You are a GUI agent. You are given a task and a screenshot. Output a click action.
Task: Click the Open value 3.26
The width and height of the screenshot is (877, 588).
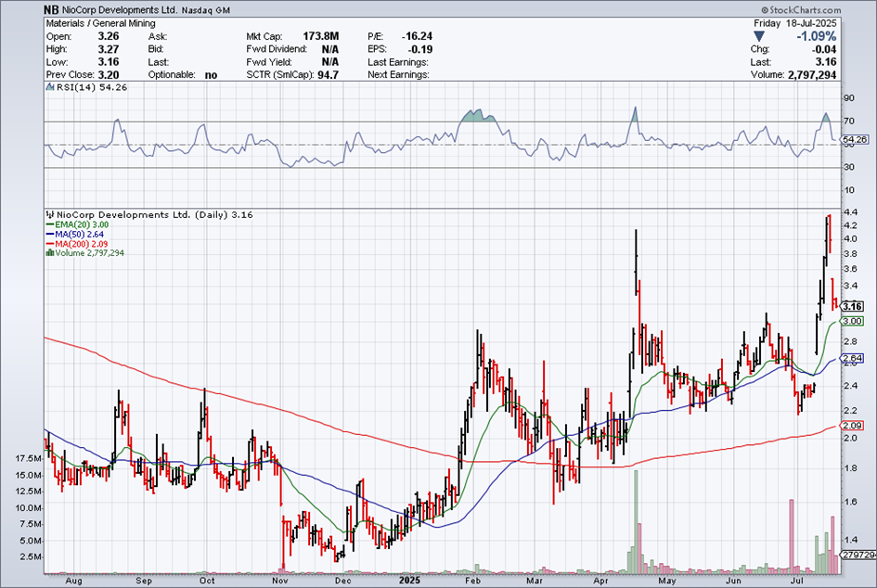click(109, 36)
